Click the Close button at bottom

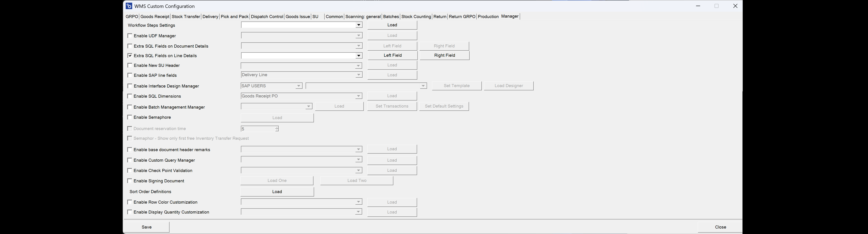point(720,227)
